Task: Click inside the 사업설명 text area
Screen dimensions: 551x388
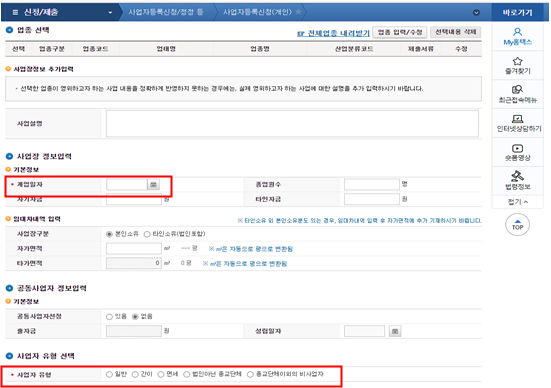Action: pos(292,123)
